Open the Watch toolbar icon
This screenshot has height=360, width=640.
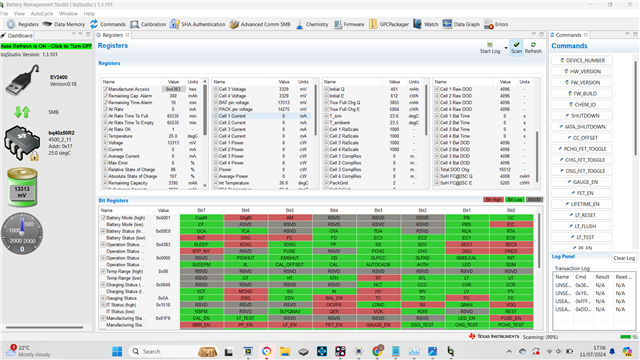coord(417,24)
